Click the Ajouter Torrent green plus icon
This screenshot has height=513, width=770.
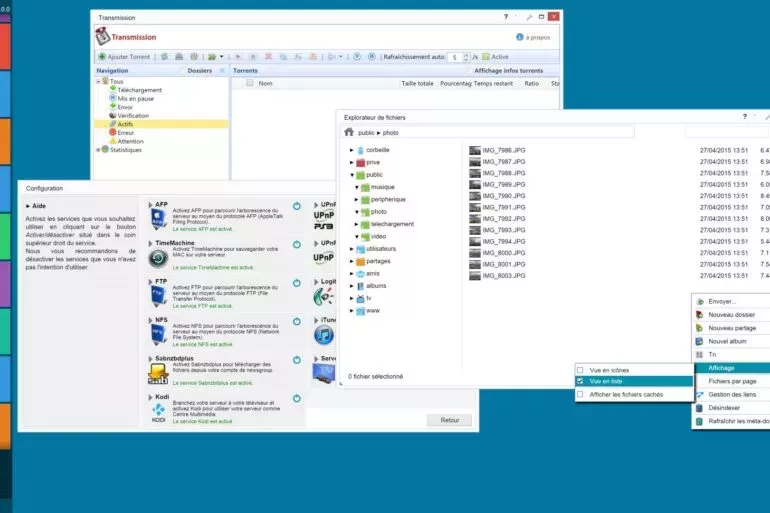coord(102,57)
